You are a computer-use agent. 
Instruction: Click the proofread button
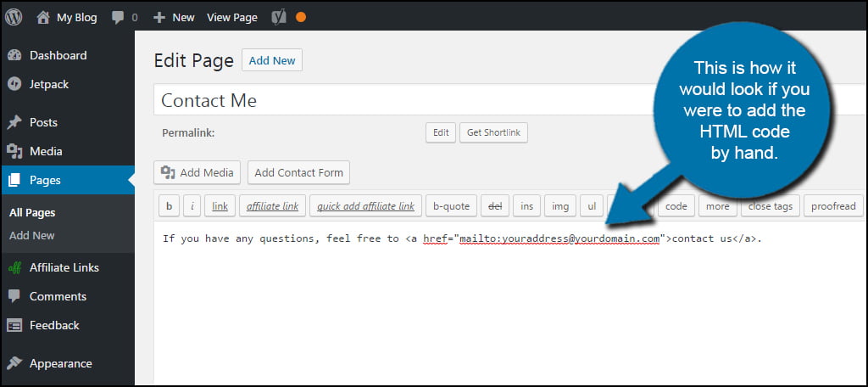[x=833, y=206]
